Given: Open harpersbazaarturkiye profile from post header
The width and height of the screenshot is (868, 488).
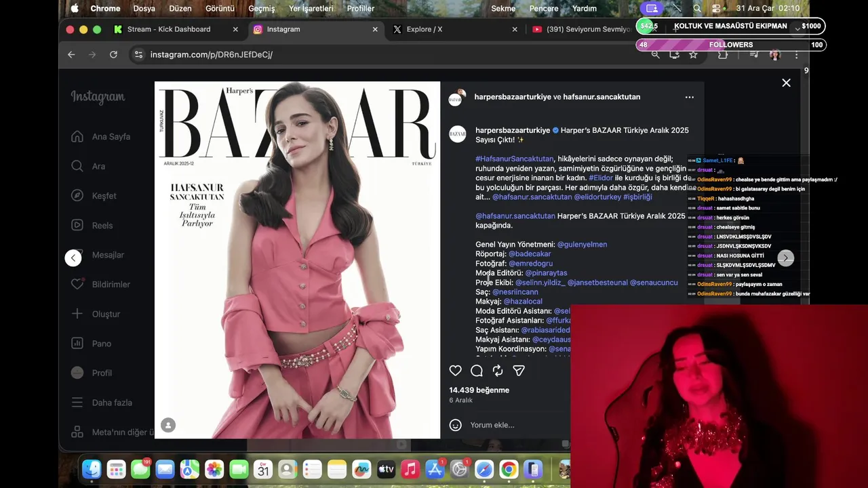Looking at the screenshot, I should pyautogui.click(x=513, y=97).
